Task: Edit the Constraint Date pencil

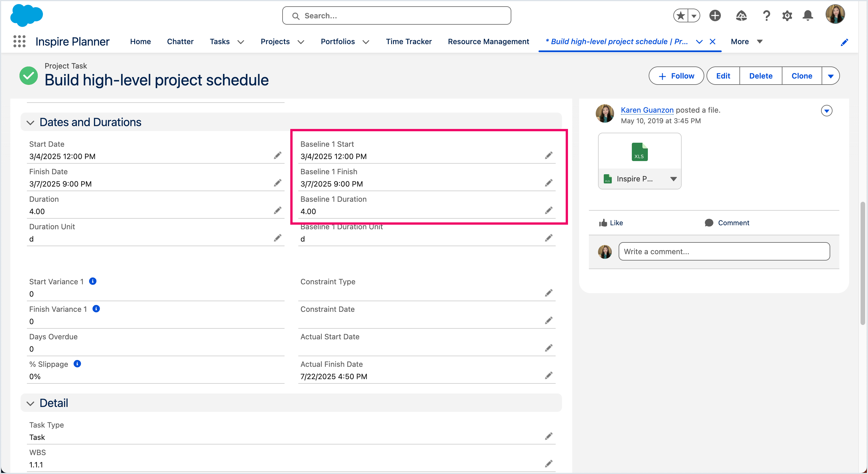Action: click(x=549, y=320)
